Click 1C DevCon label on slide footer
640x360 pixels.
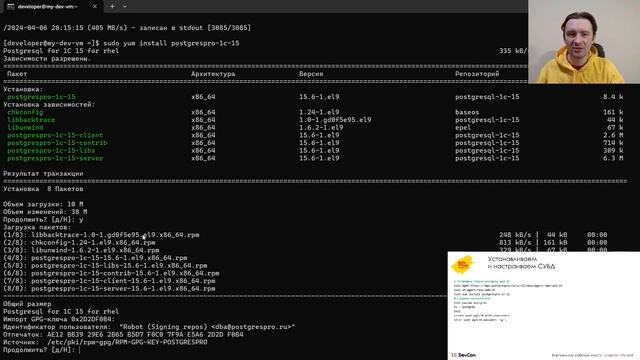pos(464,355)
